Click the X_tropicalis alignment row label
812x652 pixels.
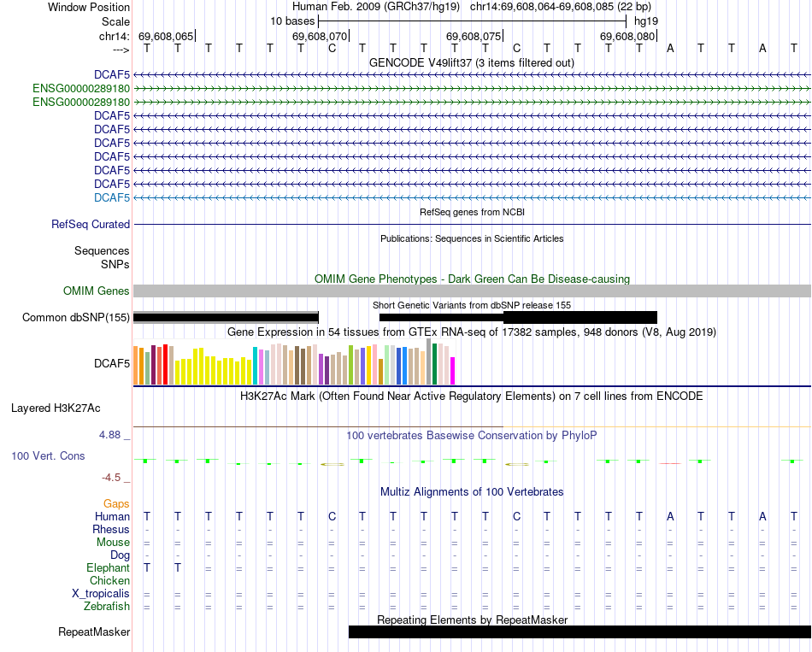tap(101, 594)
